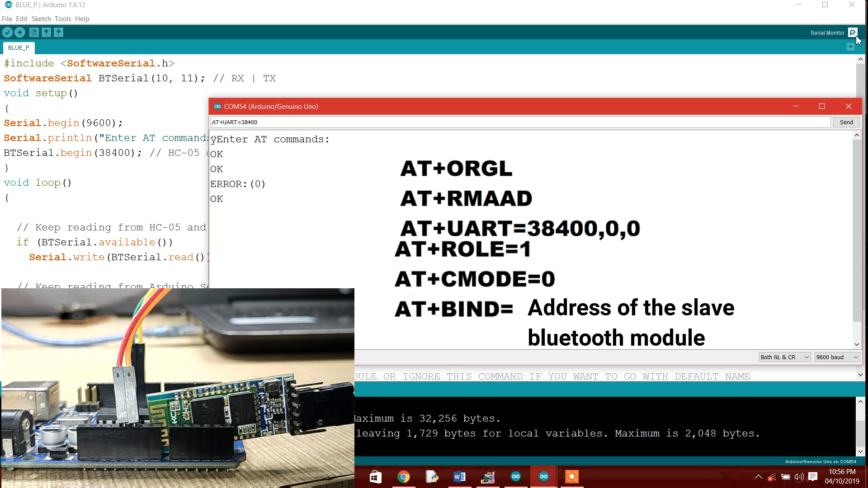Open the '9600 baud' rate dropdown
868x488 pixels.
[837, 357]
